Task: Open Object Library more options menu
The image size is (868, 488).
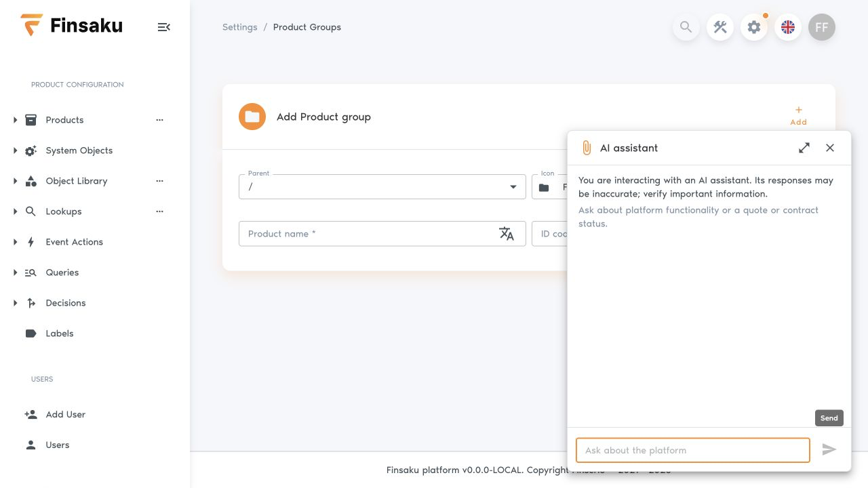Action: [159, 181]
